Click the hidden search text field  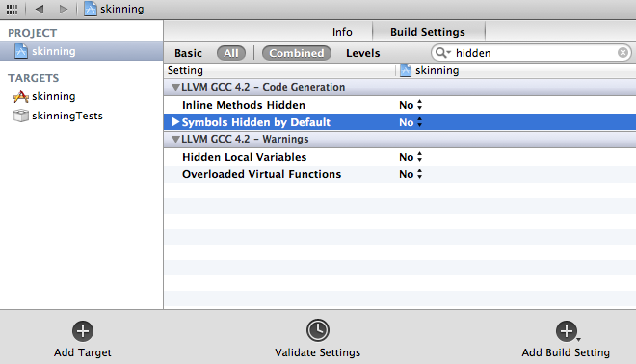pyautogui.click(x=534, y=53)
